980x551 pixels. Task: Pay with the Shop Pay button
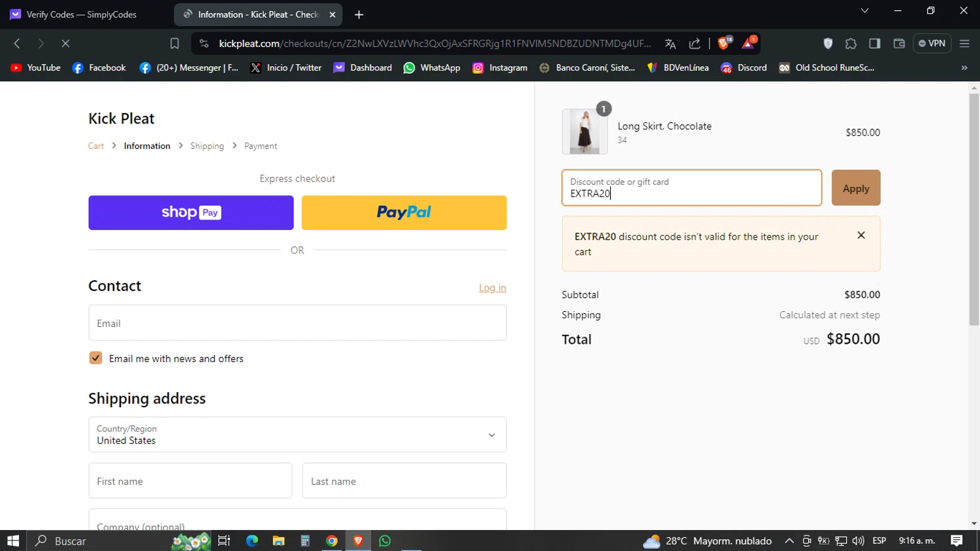click(x=191, y=212)
